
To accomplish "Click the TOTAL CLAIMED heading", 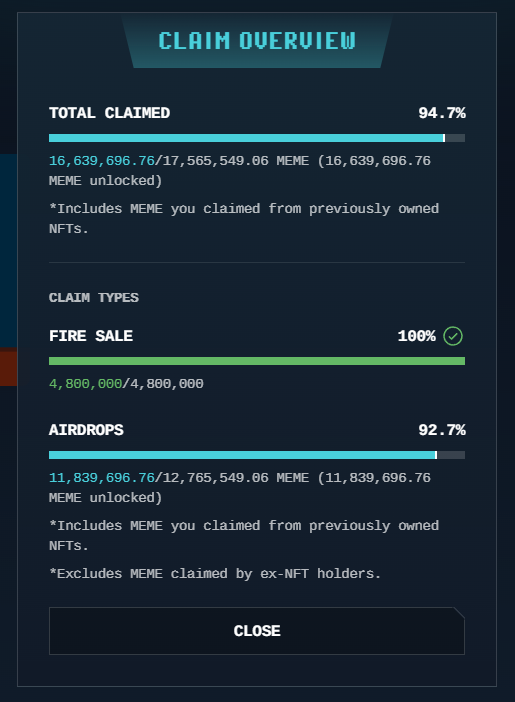I will point(109,113).
